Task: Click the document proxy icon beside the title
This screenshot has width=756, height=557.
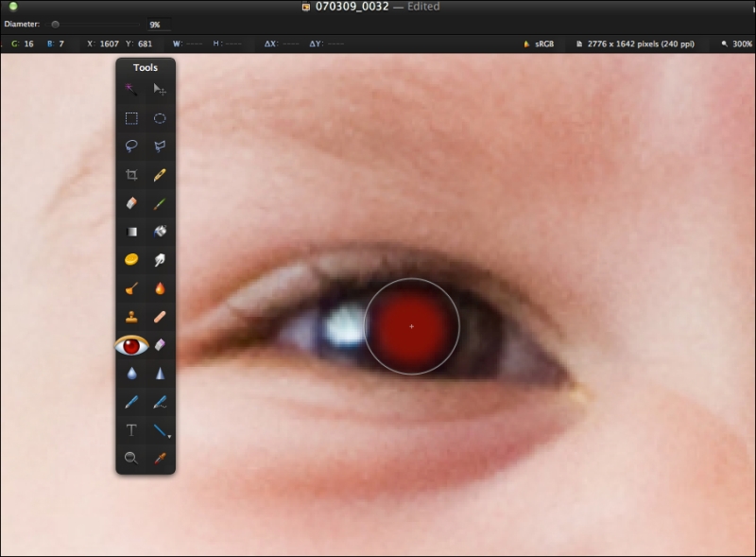Action: click(x=306, y=7)
